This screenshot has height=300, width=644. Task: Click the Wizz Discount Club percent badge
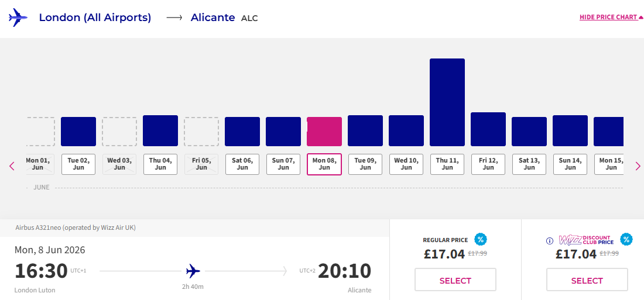coord(626,239)
